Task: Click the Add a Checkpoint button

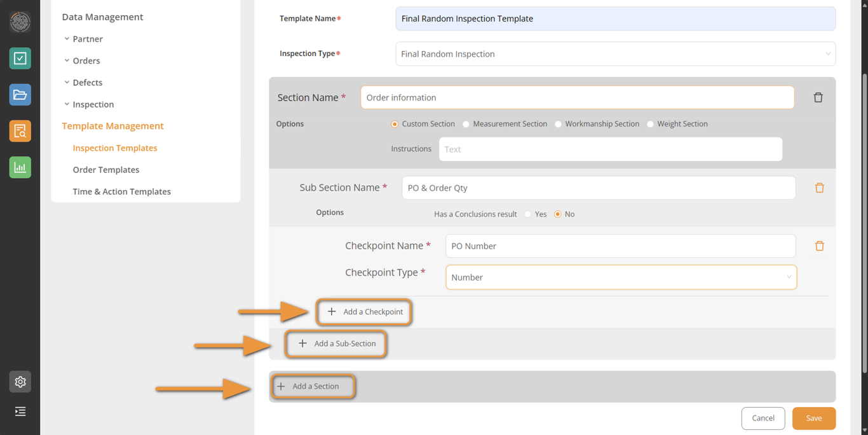Action: (x=365, y=312)
